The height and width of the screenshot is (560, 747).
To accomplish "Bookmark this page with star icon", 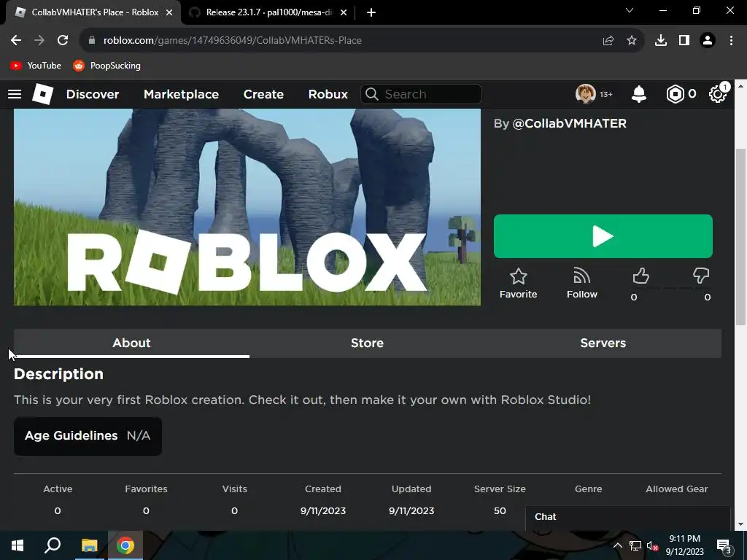I will 631,40.
